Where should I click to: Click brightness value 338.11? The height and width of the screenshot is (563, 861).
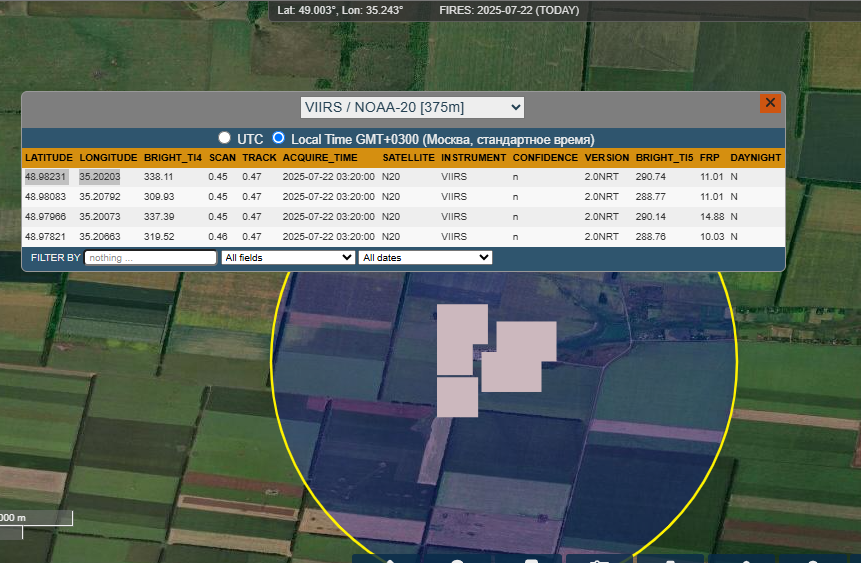click(x=159, y=177)
